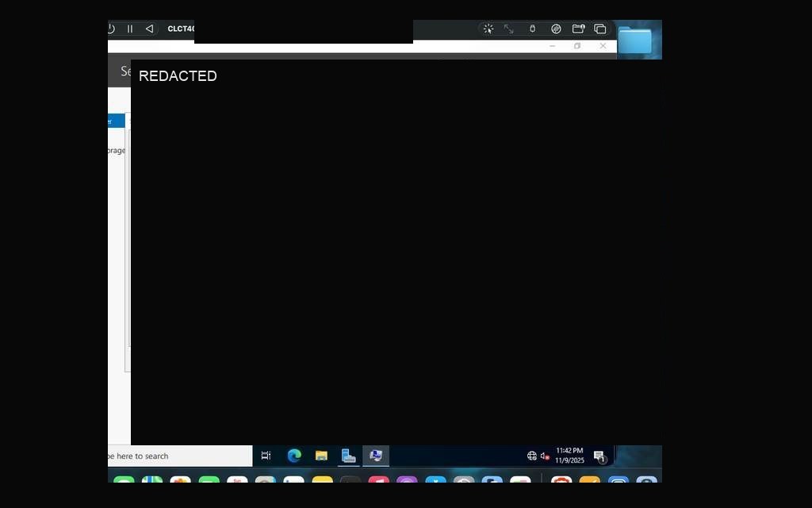The width and height of the screenshot is (812, 508).
Task: Launch Microsoft Edge from the taskbar
Action: click(294, 456)
